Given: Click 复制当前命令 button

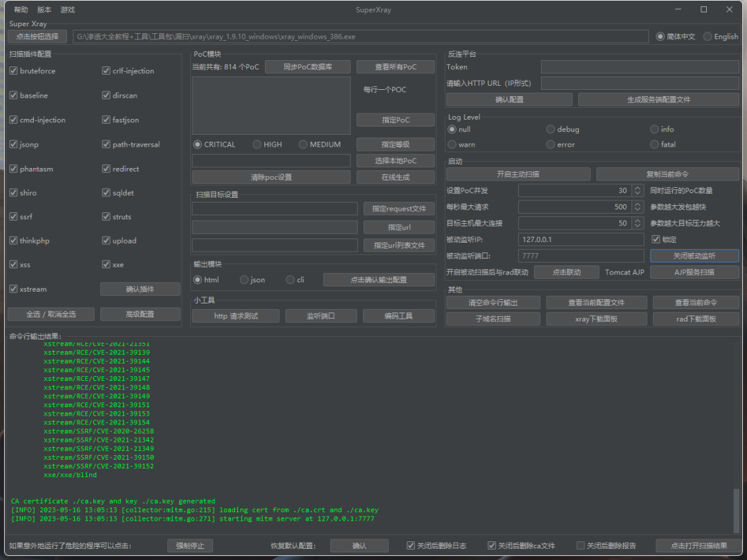Looking at the screenshot, I should coord(667,174).
